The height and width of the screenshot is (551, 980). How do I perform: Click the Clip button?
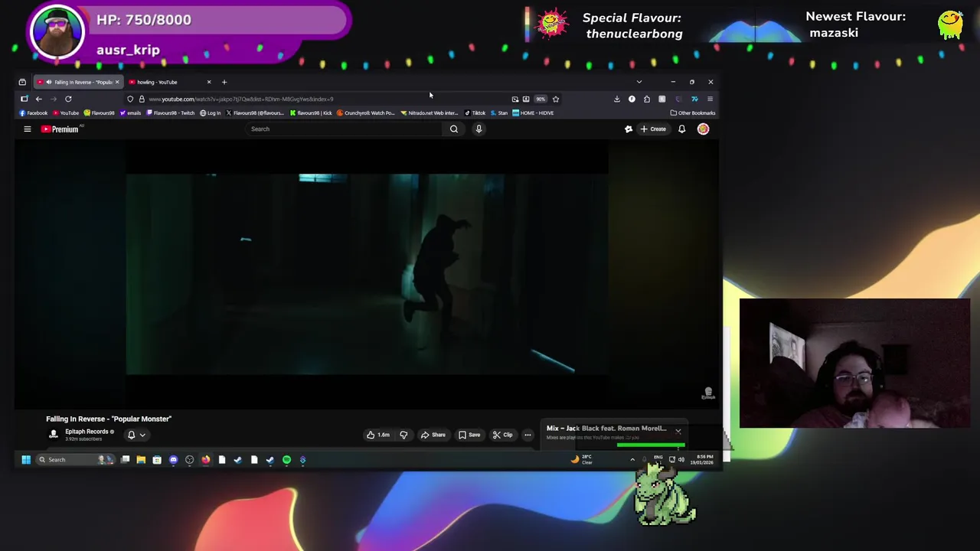[x=502, y=435]
